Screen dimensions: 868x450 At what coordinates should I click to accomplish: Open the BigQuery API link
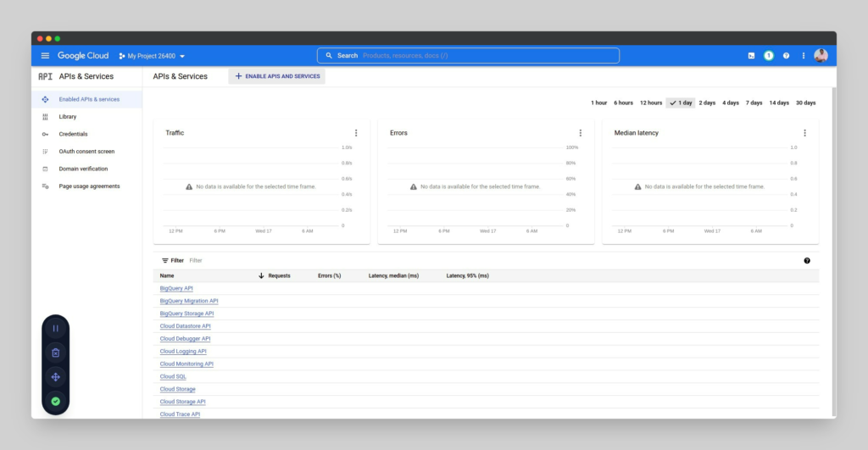[176, 288]
